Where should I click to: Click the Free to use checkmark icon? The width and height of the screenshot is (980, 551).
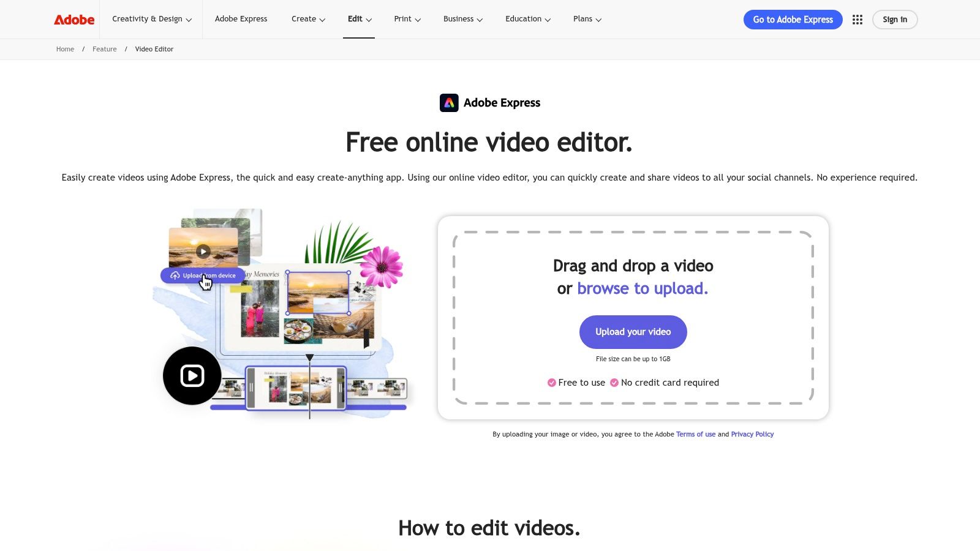pos(551,383)
